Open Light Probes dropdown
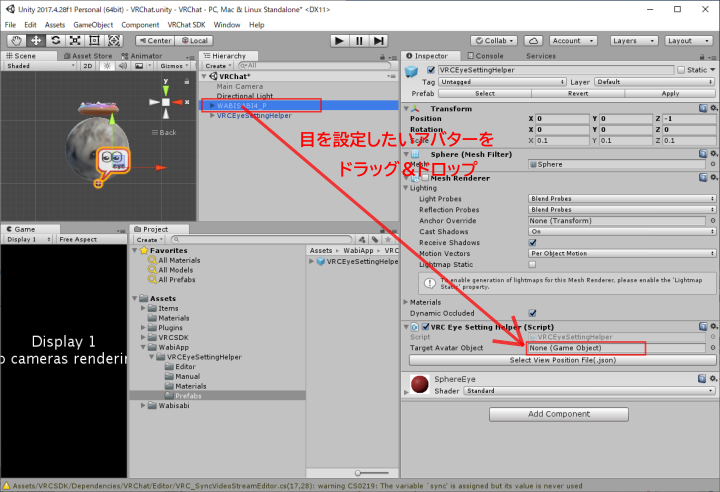 (x=622, y=198)
